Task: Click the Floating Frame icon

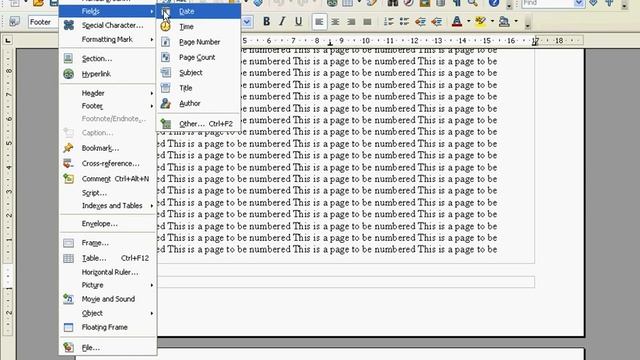Action: 69,327
